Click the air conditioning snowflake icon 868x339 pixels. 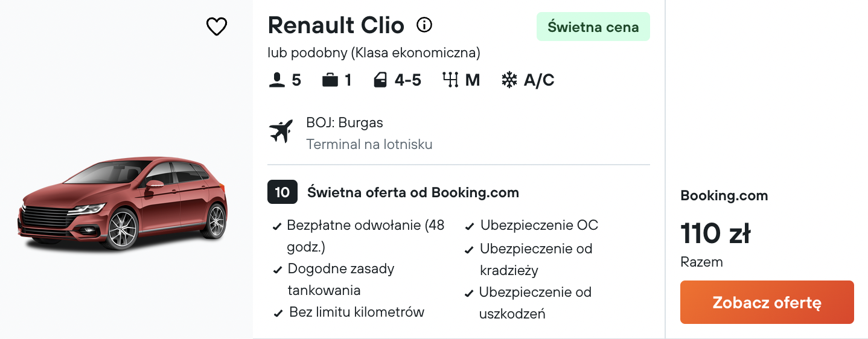click(509, 80)
